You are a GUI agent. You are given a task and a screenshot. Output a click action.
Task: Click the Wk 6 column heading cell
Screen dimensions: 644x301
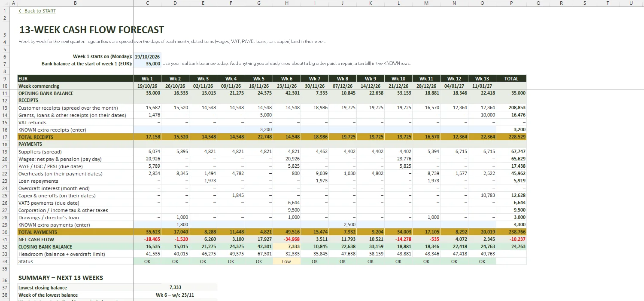[x=287, y=79]
